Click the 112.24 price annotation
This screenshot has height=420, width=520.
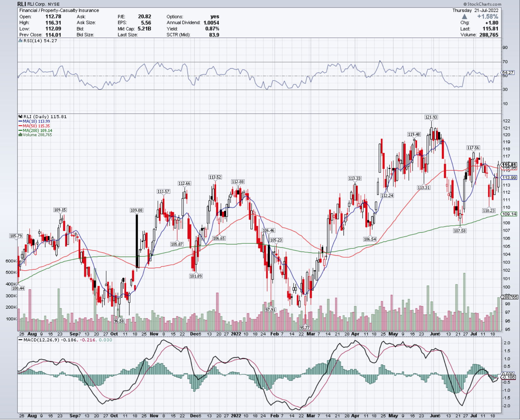click(x=387, y=196)
